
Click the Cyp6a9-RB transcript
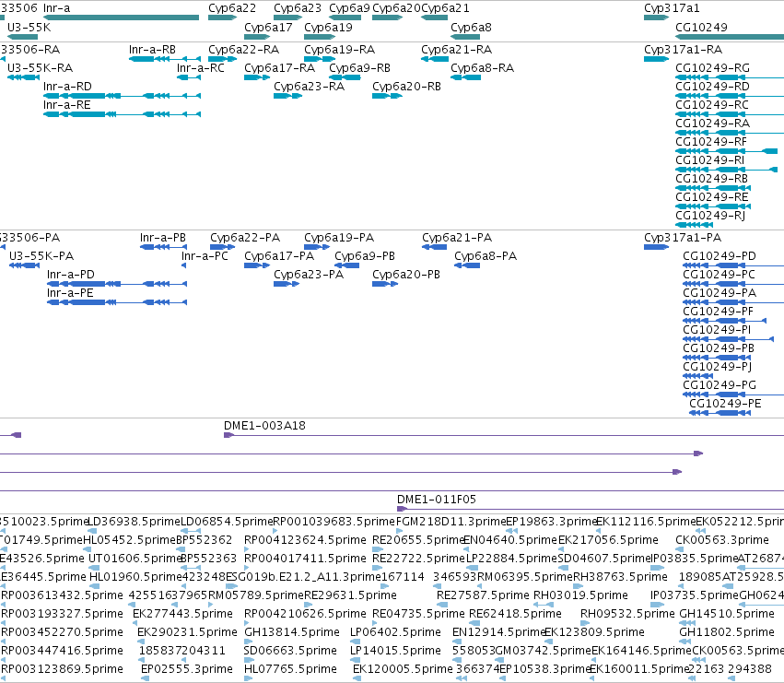tap(345, 77)
